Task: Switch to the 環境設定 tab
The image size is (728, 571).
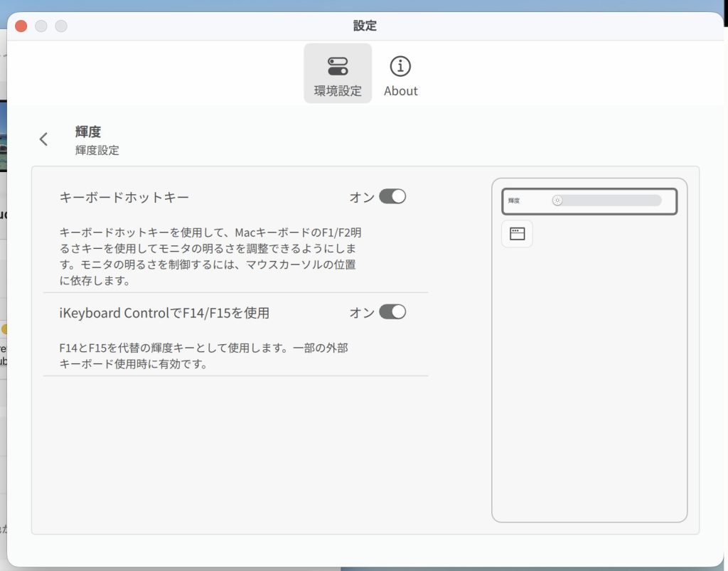Action: [338, 73]
